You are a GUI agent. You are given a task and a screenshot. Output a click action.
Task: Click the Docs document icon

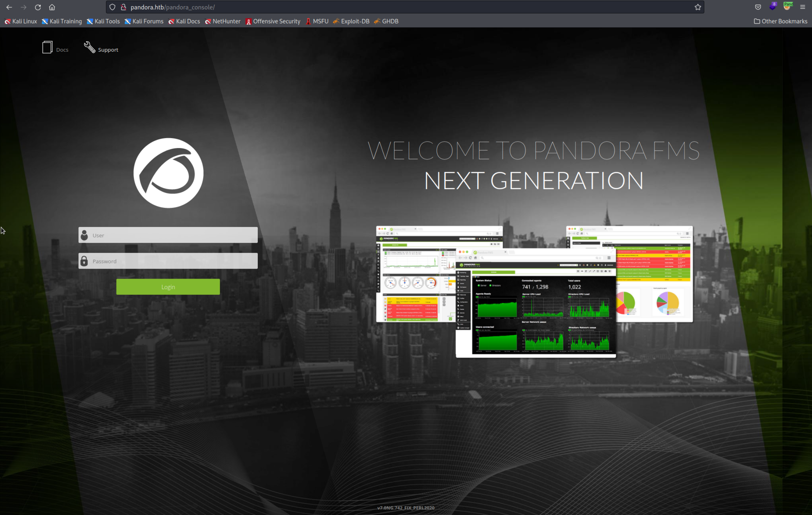[47, 47]
